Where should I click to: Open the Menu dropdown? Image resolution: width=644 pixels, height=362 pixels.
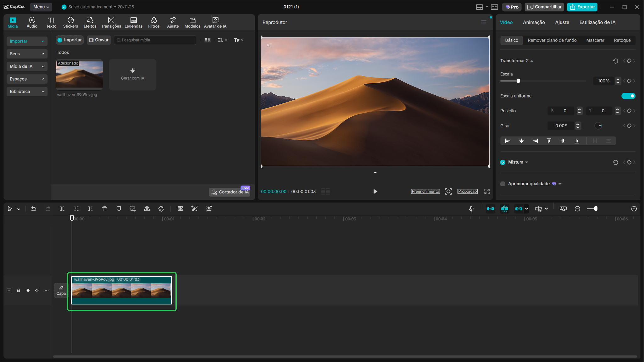click(x=41, y=7)
